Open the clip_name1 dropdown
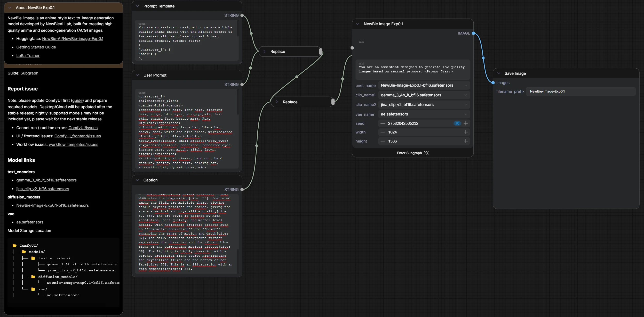644x317 pixels. tap(424, 95)
